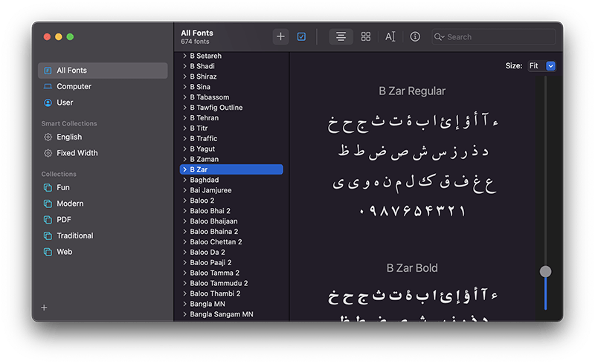Click the English gear icon

[x=48, y=137]
